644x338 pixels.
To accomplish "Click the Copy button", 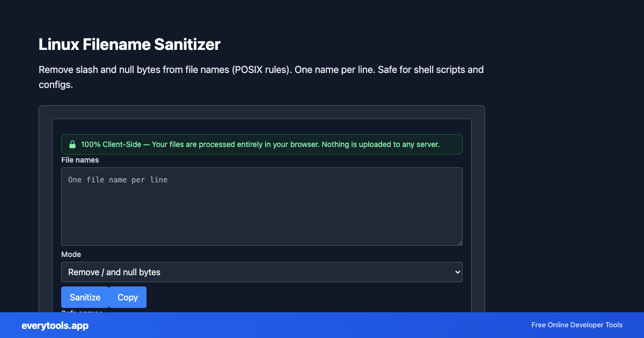I will point(127,297).
